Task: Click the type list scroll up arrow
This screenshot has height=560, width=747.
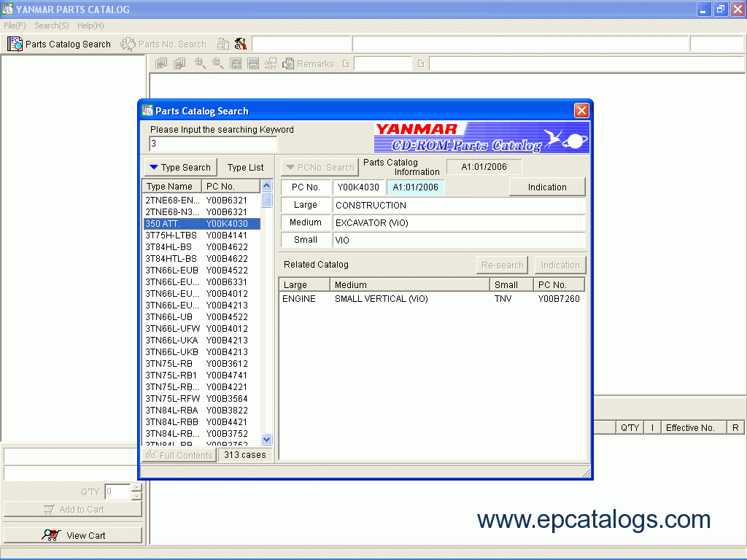Action: point(267,186)
